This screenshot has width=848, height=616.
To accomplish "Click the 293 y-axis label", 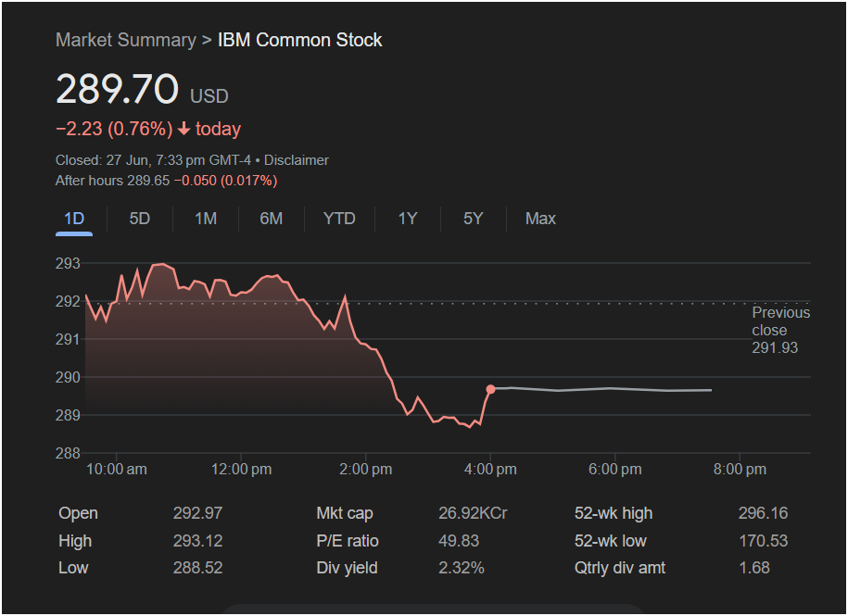I will [68, 264].
